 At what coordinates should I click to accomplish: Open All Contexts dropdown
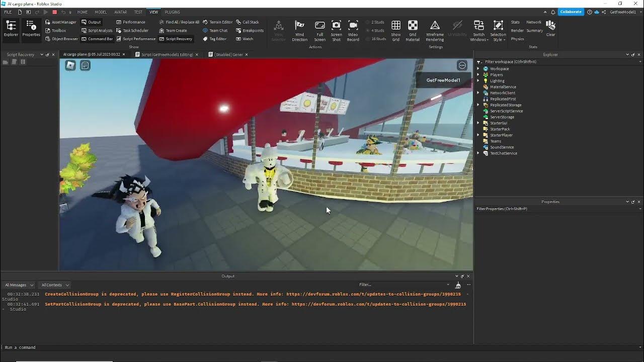[x=55, y=285]
